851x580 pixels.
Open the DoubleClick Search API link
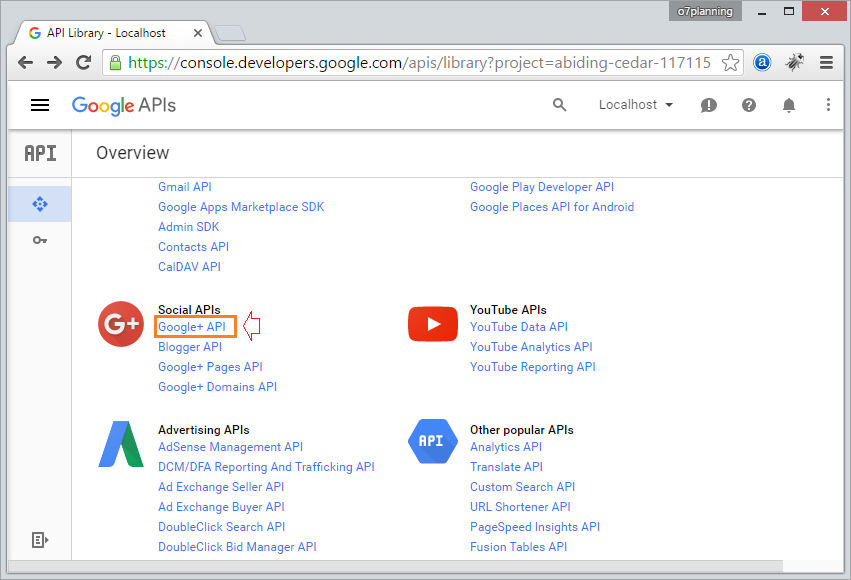(221, 527)
